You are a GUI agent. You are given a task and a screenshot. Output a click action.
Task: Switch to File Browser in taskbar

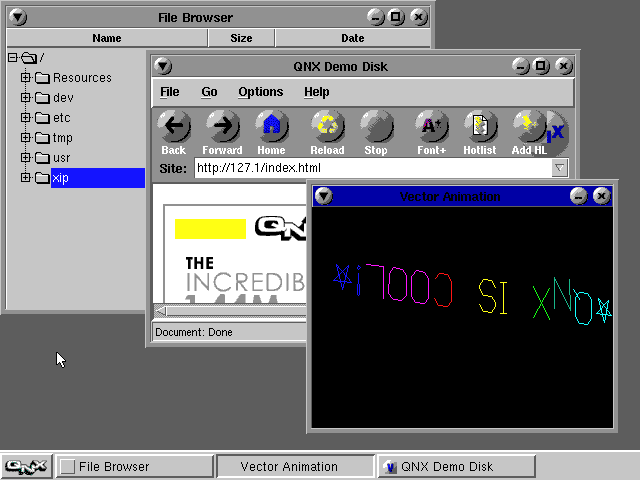click(x=134, y=466)
